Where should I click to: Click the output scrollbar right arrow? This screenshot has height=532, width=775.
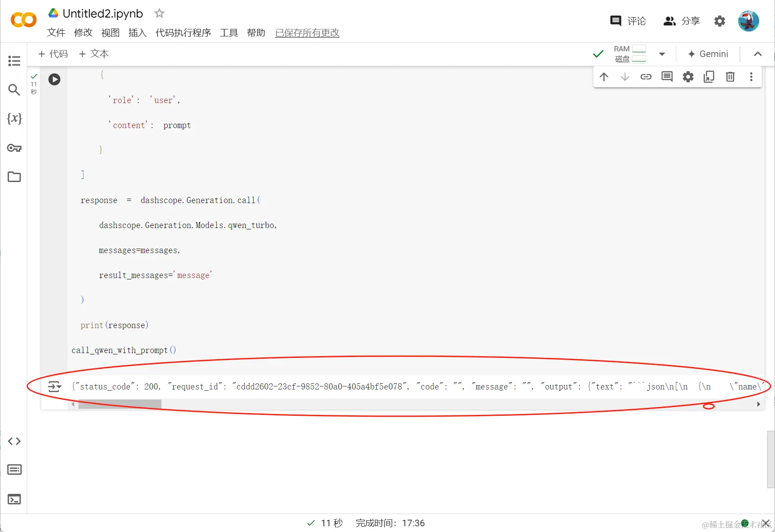(758, 404)
